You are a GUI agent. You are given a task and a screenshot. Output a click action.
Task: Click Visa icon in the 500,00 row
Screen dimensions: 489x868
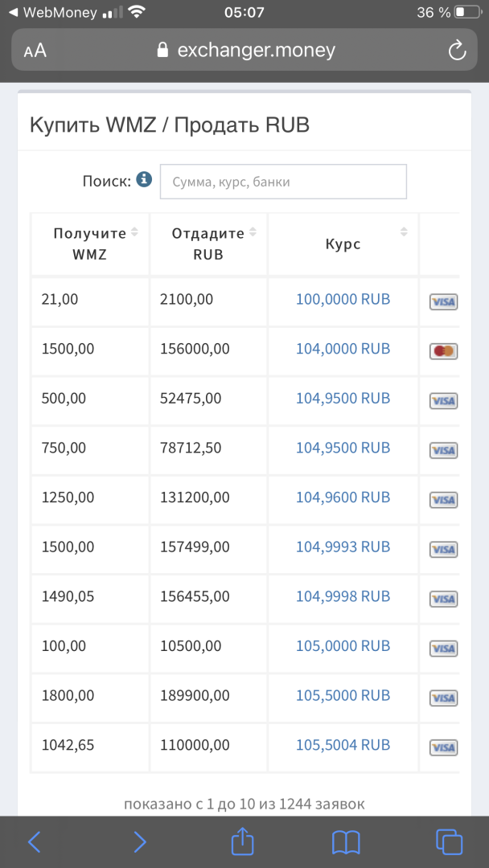click(x=444, y=401)
